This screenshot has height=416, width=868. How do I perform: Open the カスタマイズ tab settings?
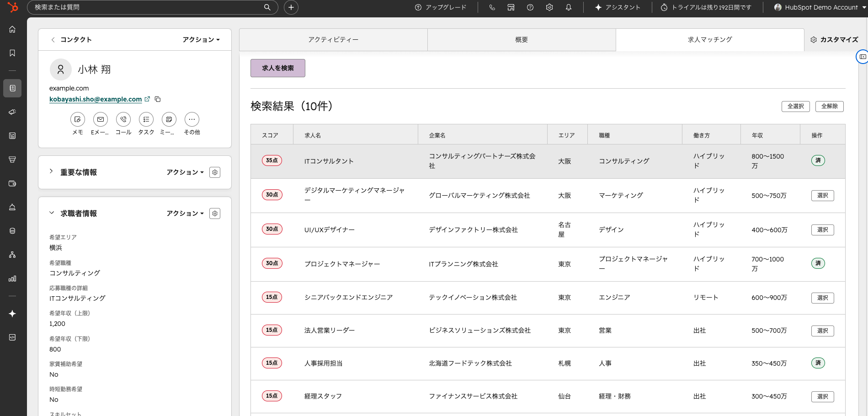(x=835, y=40)
